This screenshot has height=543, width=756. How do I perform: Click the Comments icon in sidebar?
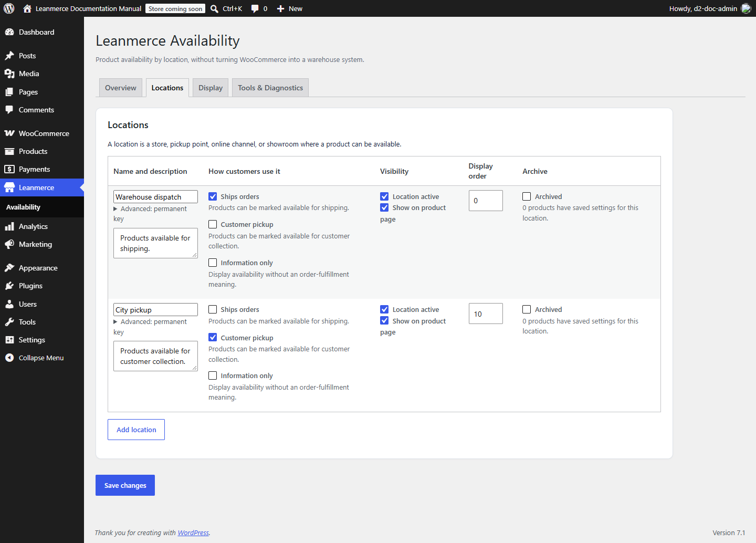[9, 110]
